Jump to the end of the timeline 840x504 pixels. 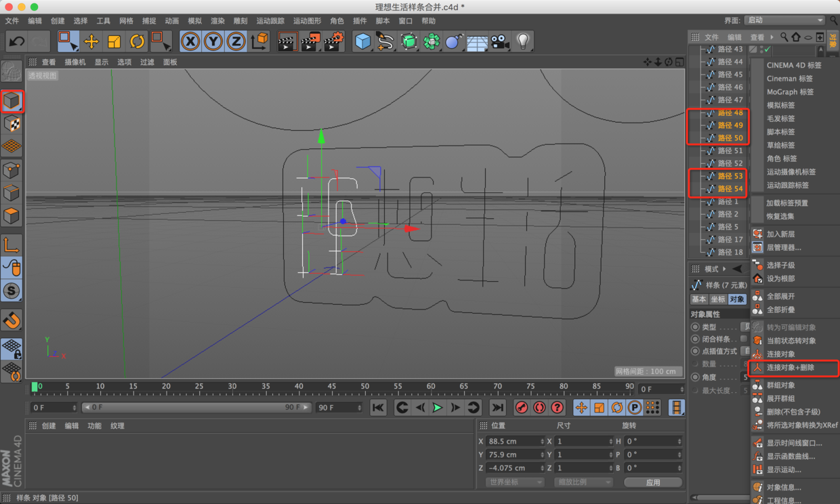(x=498, y=407)
